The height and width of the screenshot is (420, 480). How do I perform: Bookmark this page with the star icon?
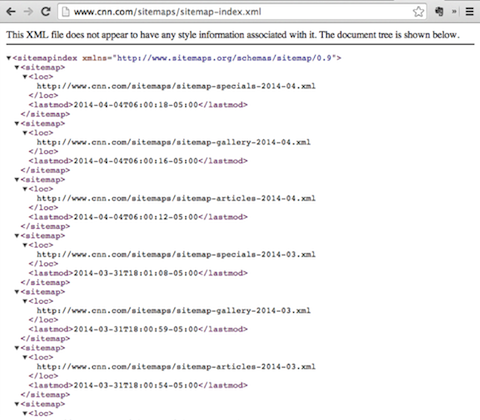(x=418, y=12)
